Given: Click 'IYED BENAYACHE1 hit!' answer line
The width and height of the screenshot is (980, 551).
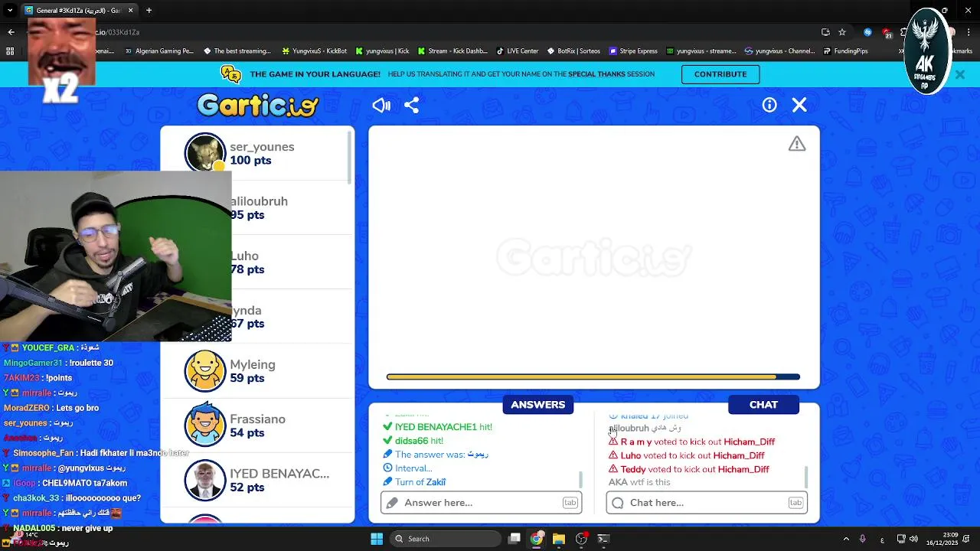Looking at the screenshot, I should click(437, 427).
